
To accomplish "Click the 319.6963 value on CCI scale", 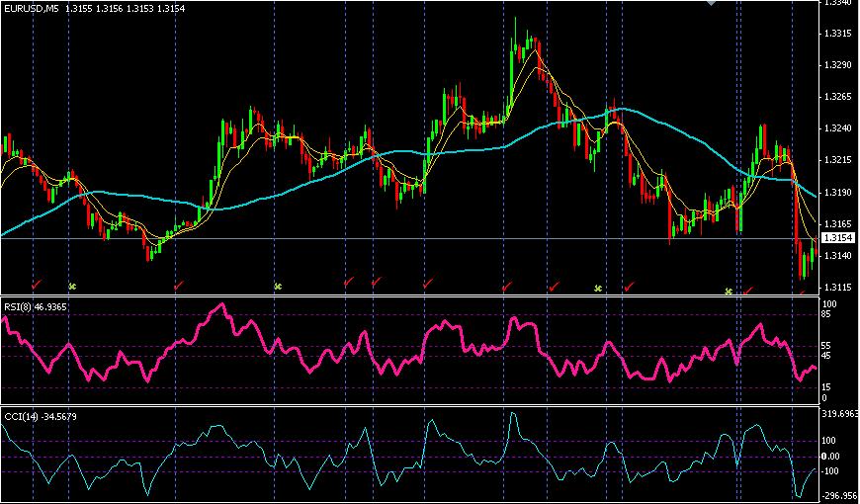I will pyautogui.click(x=839, y=414).
